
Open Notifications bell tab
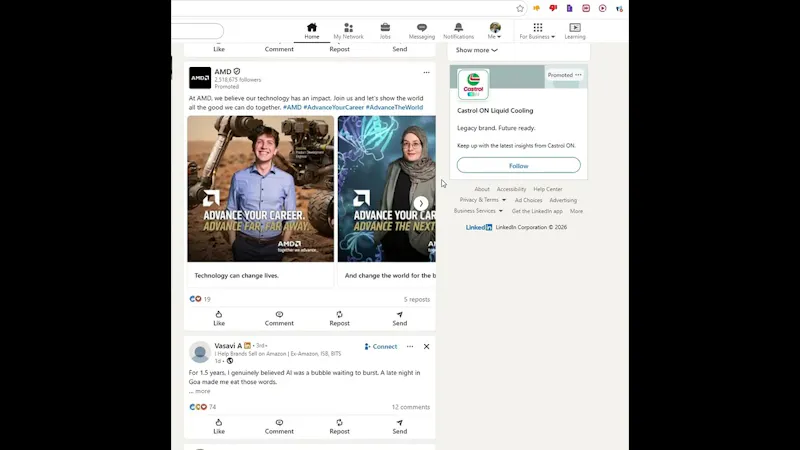(458, 31)
